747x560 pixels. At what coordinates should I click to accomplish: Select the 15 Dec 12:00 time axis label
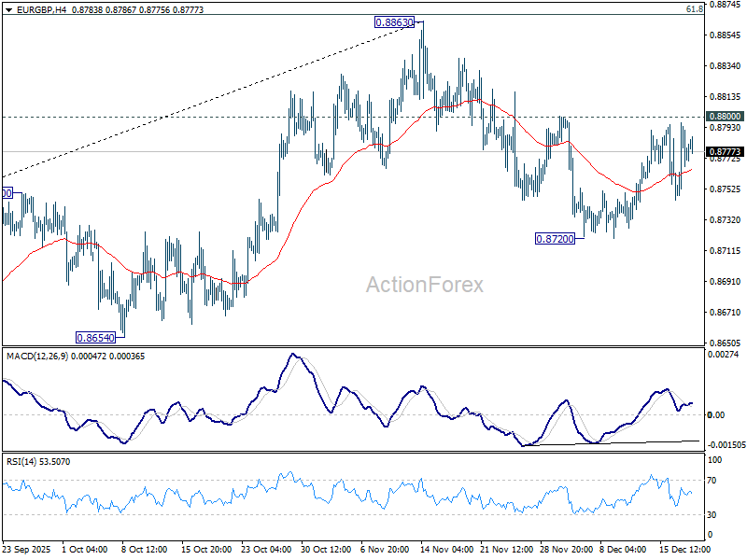click(683, 549)
